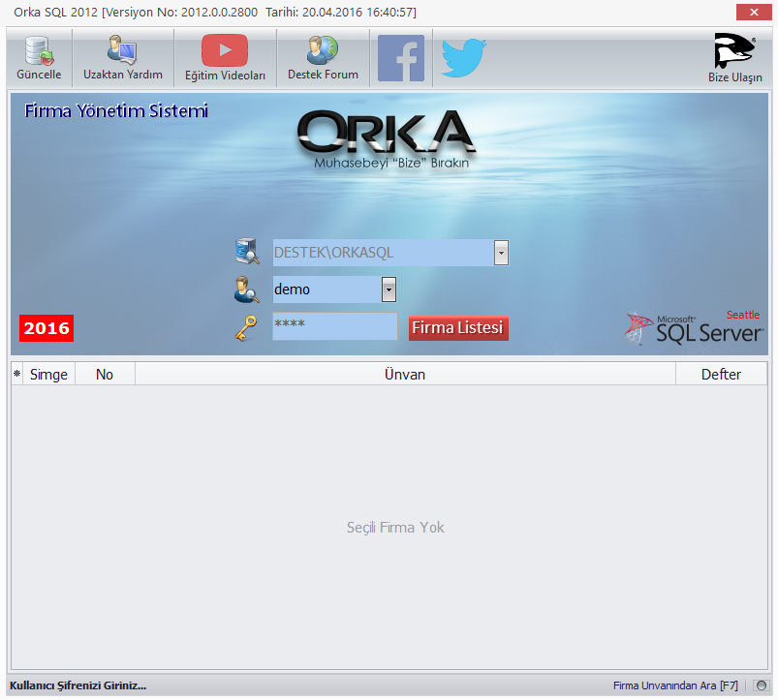Click the Bize Ulaşın orca icon
This screenshot has width=778, height=700.
(x=734, y=51)
